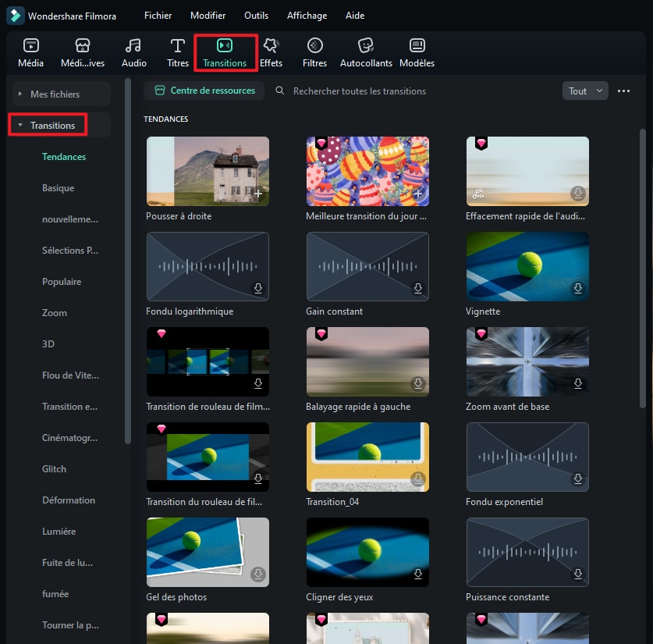Select the Sélections P... category
This screenshot has height=644, width=653.
point(70,251)
